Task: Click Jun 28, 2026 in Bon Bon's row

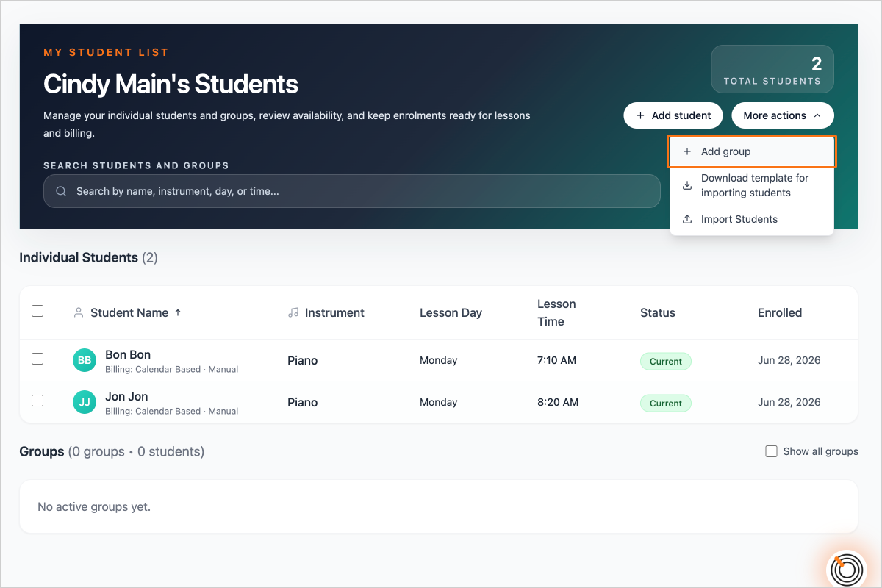Action: point(789,360)
